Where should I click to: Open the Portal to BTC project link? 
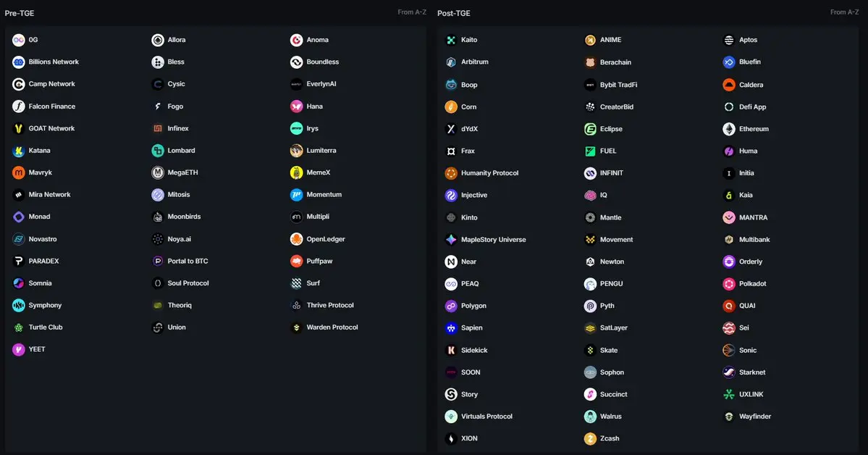click(x=180, y=261)
